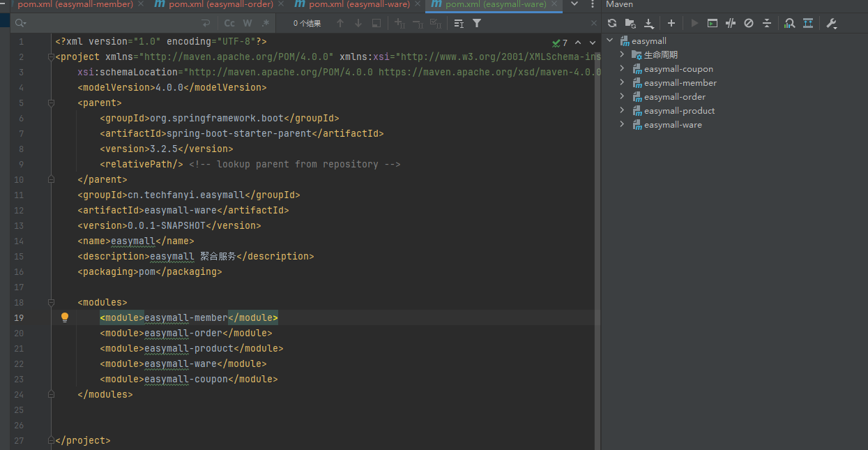Image resolution: width=868 pixels, height=450 pixels.
Task: Click line number 27 in gutter
Action: coord(18,440)
